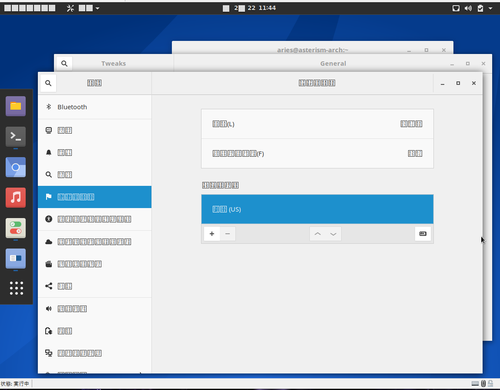
Task: Click the search button in Tweaks window
Action: (64, 63)
